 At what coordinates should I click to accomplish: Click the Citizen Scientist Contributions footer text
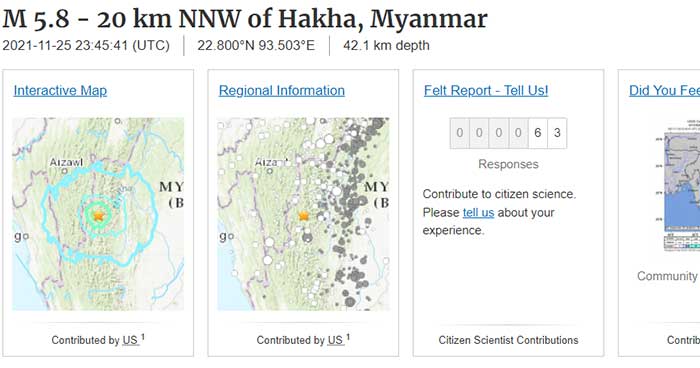click(x=508, y=340)
